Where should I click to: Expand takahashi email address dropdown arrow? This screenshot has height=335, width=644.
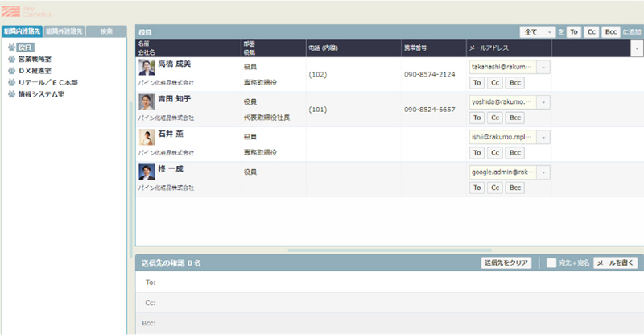543,67
